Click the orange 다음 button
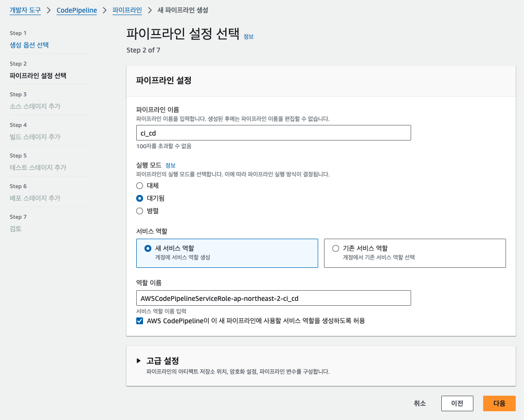Viewport: 524px width, 420px height. point(499,403)
